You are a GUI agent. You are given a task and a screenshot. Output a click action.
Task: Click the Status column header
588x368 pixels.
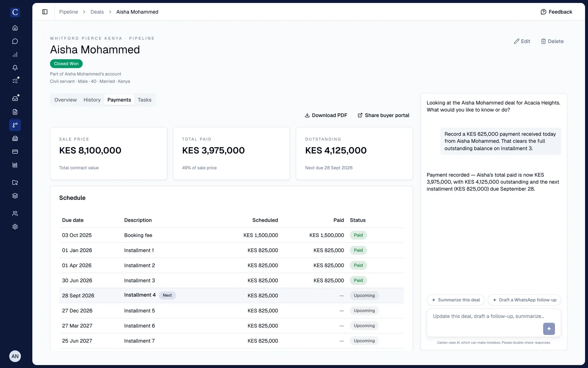click(358, 220)
